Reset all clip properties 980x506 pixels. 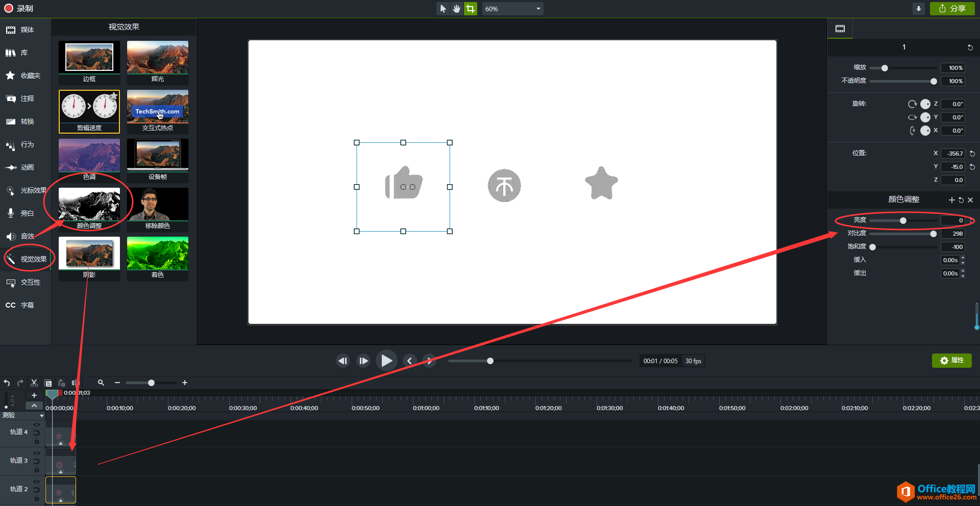[x=970, y=47]
